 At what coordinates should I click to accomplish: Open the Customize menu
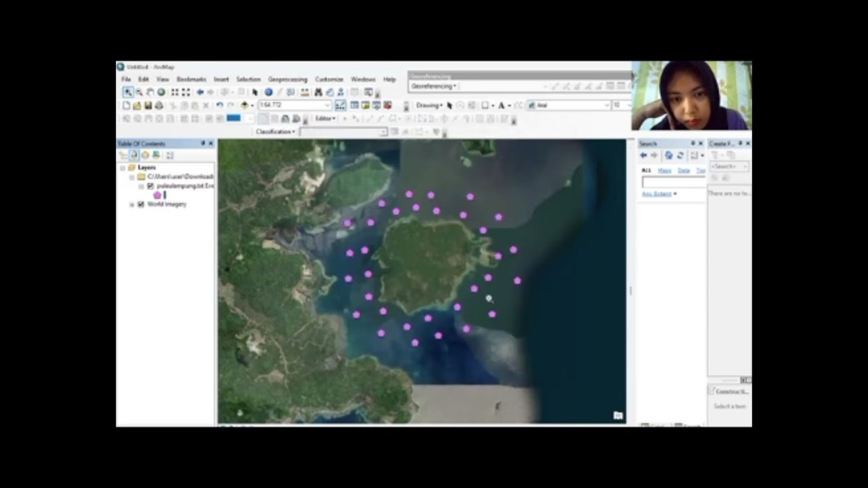coord(329,79)
